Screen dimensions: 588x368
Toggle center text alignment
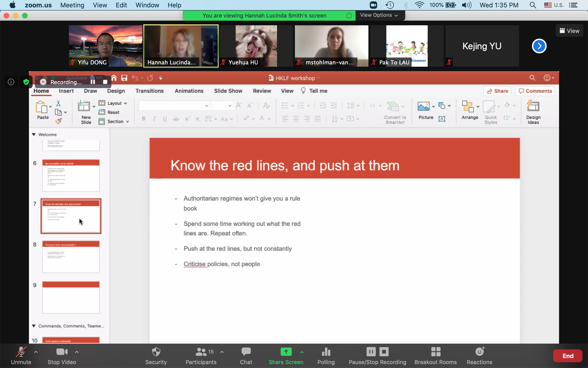[296, 119]
